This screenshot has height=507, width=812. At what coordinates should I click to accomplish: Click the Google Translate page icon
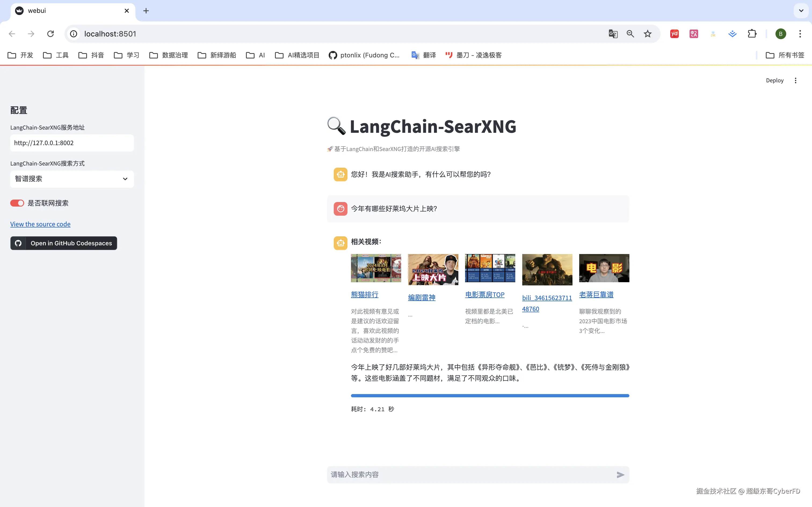click(x=613, y=34)
